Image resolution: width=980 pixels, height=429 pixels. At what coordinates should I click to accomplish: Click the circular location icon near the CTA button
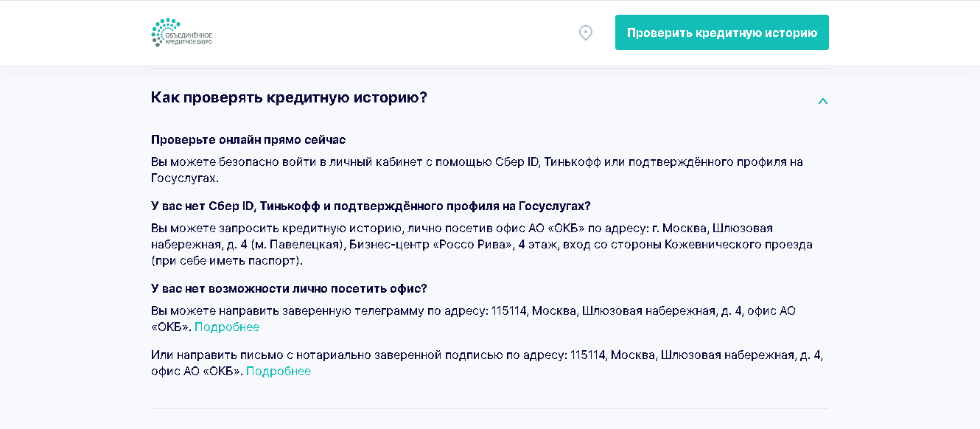(x=585, y=32)
